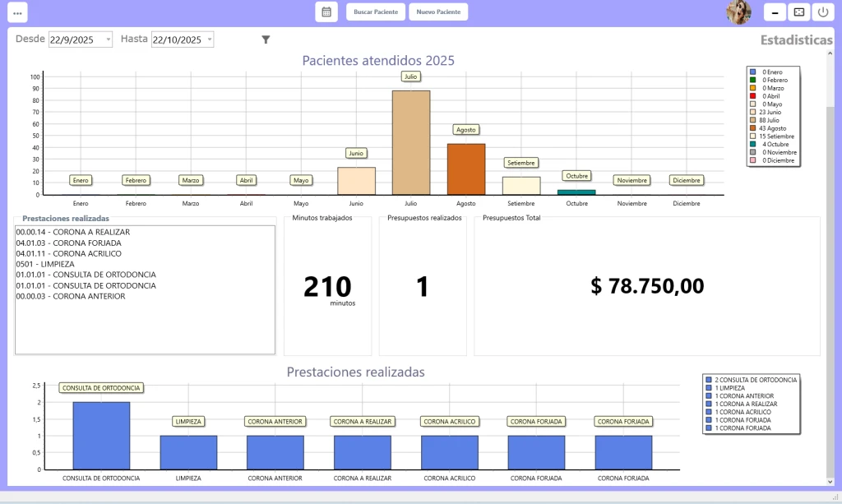
Task: Open the calendar icon in top bar
Action: (326, 12)
